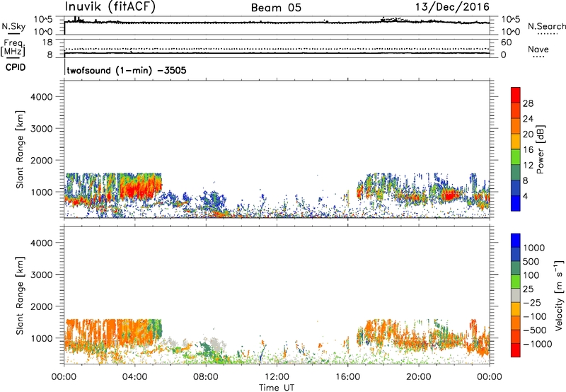
Task: Click the 'Power [dB]' colorbar label
Action: (x=541, y=149)
